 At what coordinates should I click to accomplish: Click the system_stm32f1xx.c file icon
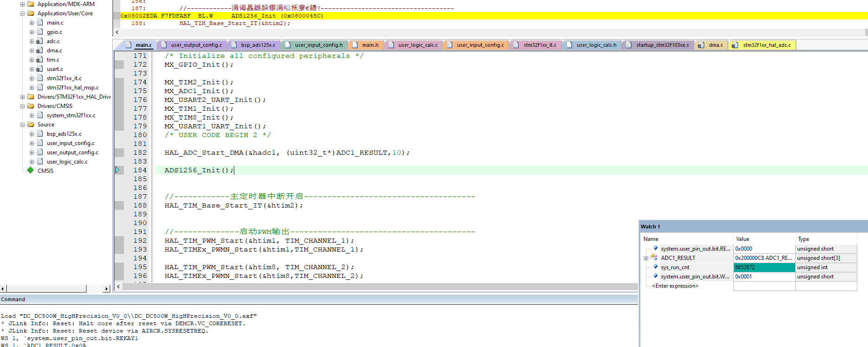(x=39, y=115)
